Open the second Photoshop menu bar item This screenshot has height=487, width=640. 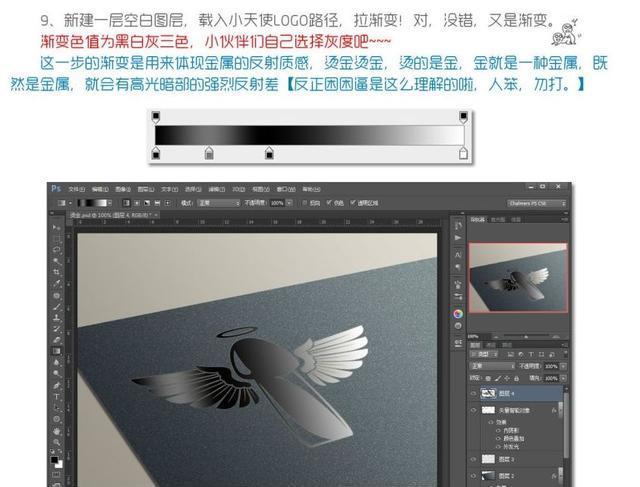(100, 189)
